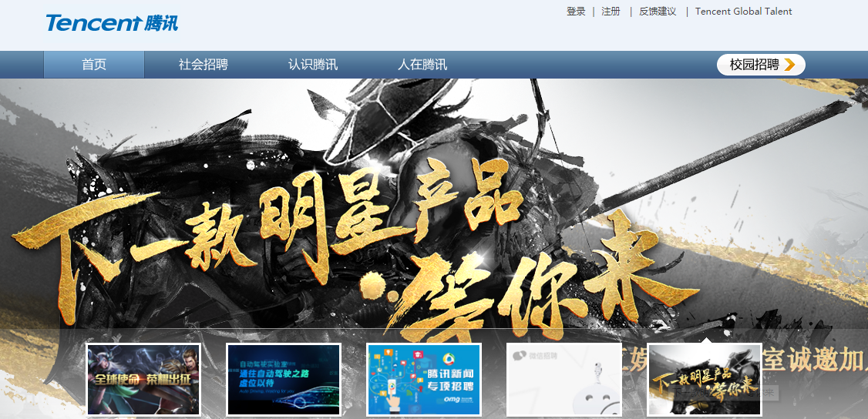Select the 全球使命 荣耀出征 thumbnail
Viewport: 868px width, 419px height.
pos(143,379)
